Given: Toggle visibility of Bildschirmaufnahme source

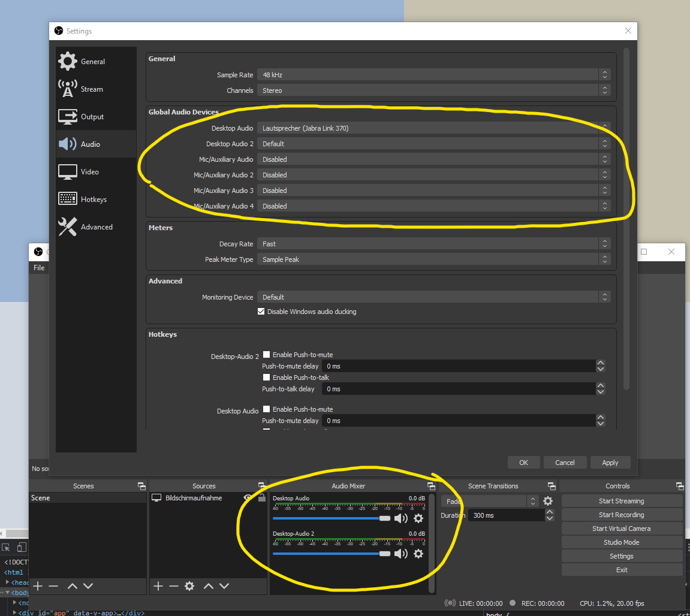Looking at the screenshot, I should click(x=248, y=497).
